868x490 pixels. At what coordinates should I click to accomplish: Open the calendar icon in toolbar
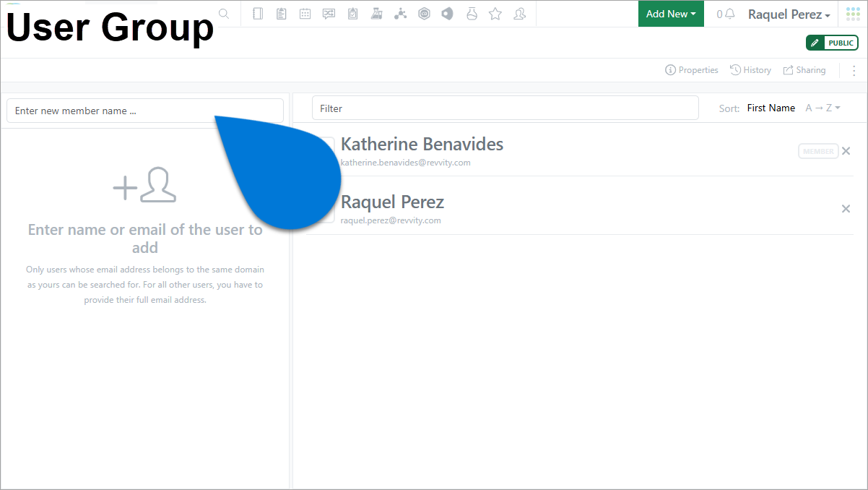pyautogui.click(x=305, y=14)
